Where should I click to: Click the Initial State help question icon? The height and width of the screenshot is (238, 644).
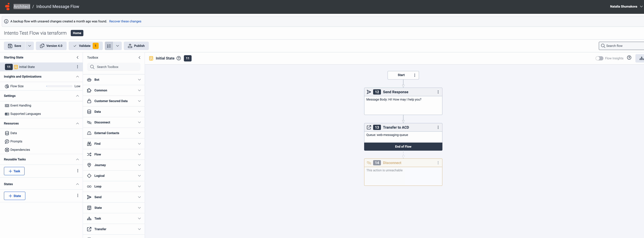coord(179,58)
